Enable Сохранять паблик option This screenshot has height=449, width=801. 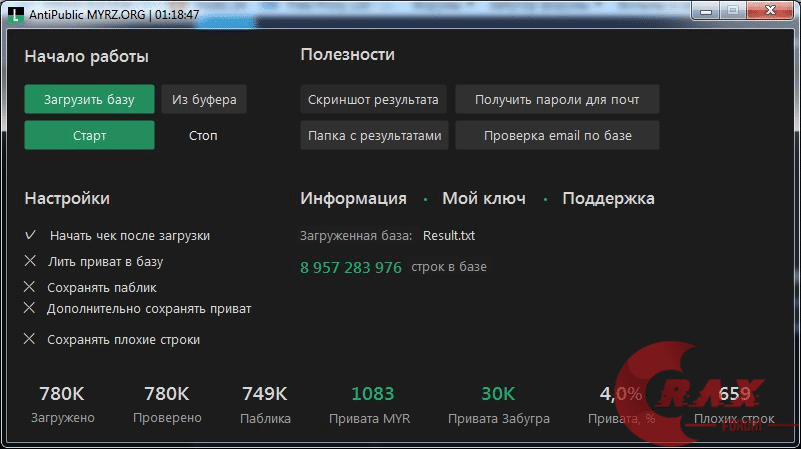pyautogui.click(x=30, y=287)
